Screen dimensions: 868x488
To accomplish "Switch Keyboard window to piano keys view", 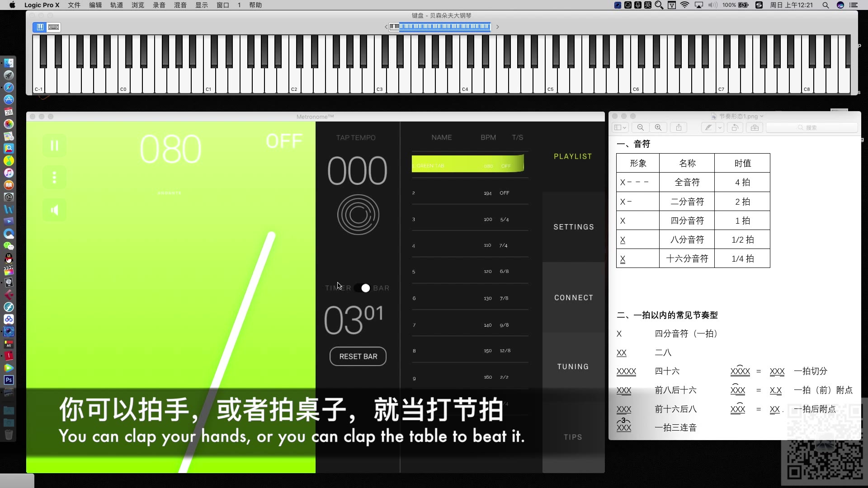I will coord(40,27).
